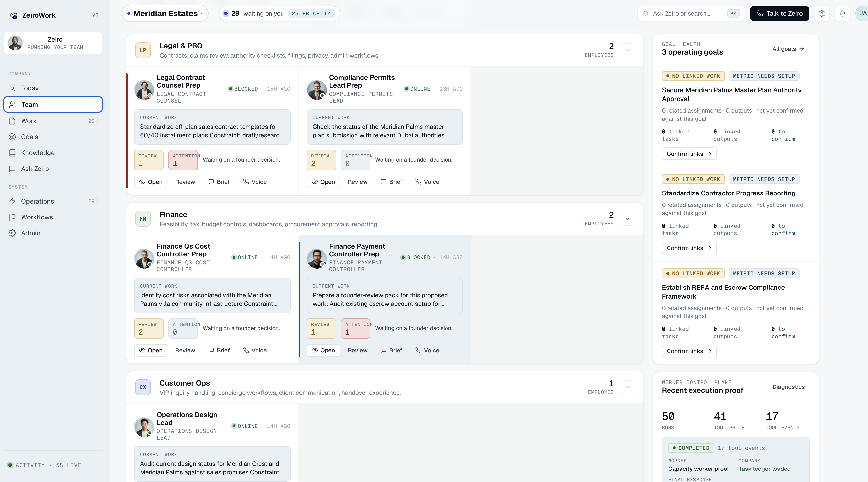The image size is (868, 482).
Task: Click Compliance Permits Lead Prep avatar
Action: click(317, 90)
